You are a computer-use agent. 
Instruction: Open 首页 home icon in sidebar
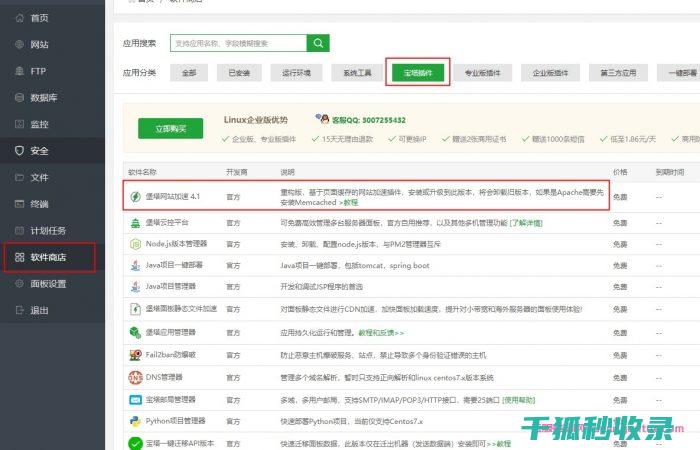tap(19, 18)
